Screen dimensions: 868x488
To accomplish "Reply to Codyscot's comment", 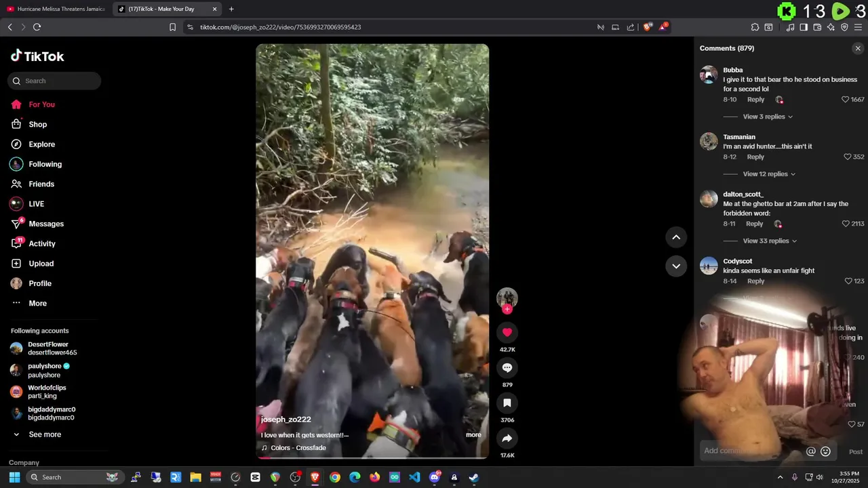I will [755, 281].
